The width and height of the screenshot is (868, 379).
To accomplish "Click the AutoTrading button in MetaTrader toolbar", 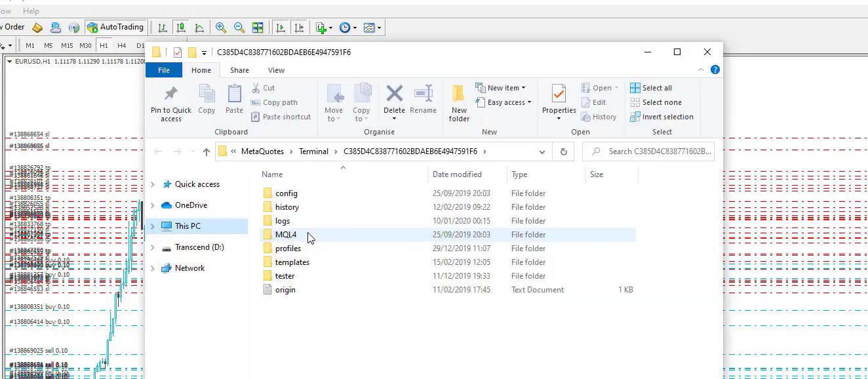I will coord(115,28).
